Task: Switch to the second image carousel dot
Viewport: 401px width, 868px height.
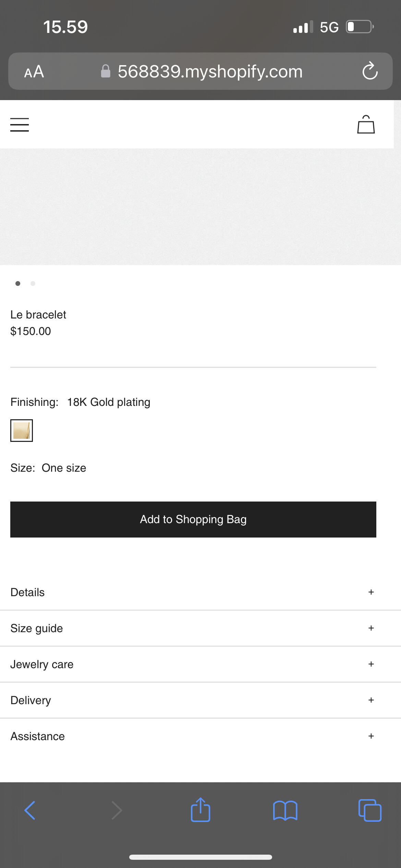Action: pyautogui.click(x=33, y=284)
